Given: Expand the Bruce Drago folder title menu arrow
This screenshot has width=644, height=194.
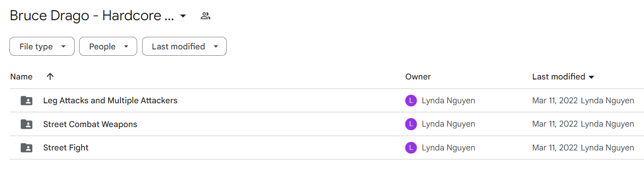Looking at the screenshot, I should 183,16.
